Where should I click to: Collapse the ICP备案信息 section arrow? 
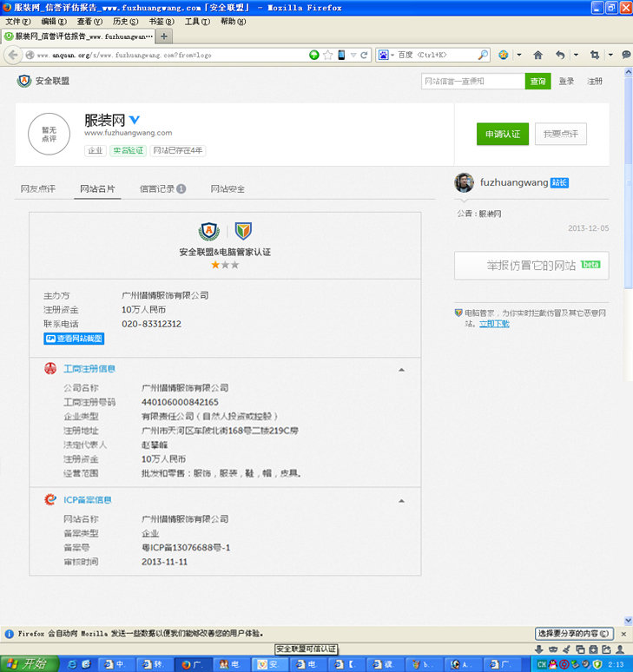click(x=401, y=501)
